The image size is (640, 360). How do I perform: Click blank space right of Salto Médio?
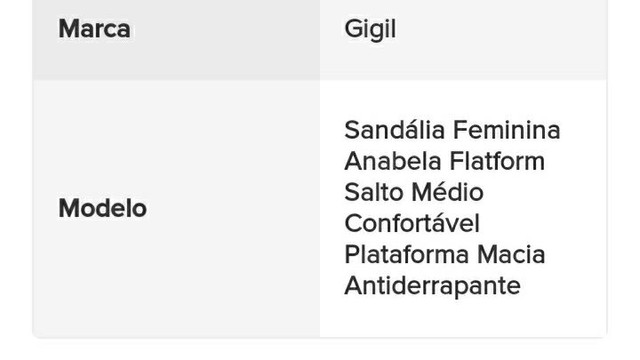(545, 192)
